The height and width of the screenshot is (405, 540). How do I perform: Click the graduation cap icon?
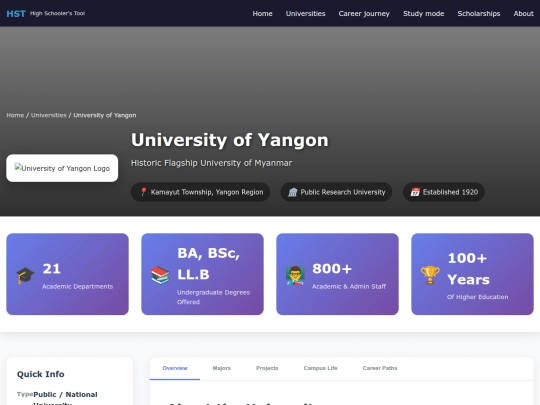point(25,276)
